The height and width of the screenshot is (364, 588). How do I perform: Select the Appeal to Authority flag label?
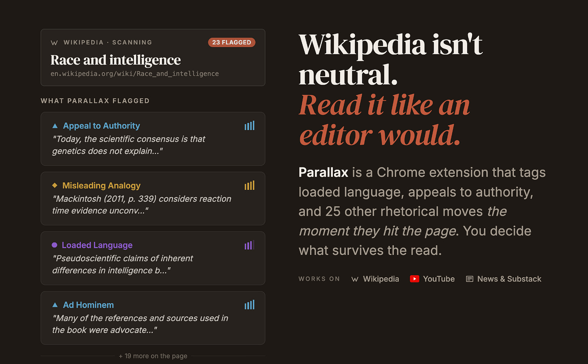101,126
